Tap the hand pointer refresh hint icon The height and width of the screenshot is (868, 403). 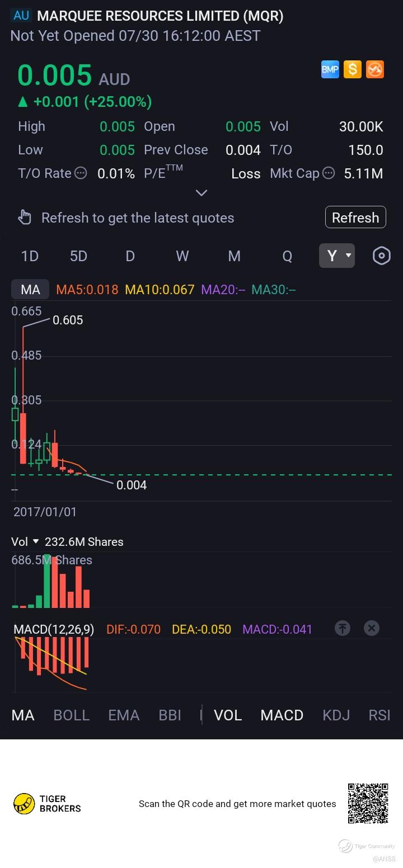click(x=25, y=217)
